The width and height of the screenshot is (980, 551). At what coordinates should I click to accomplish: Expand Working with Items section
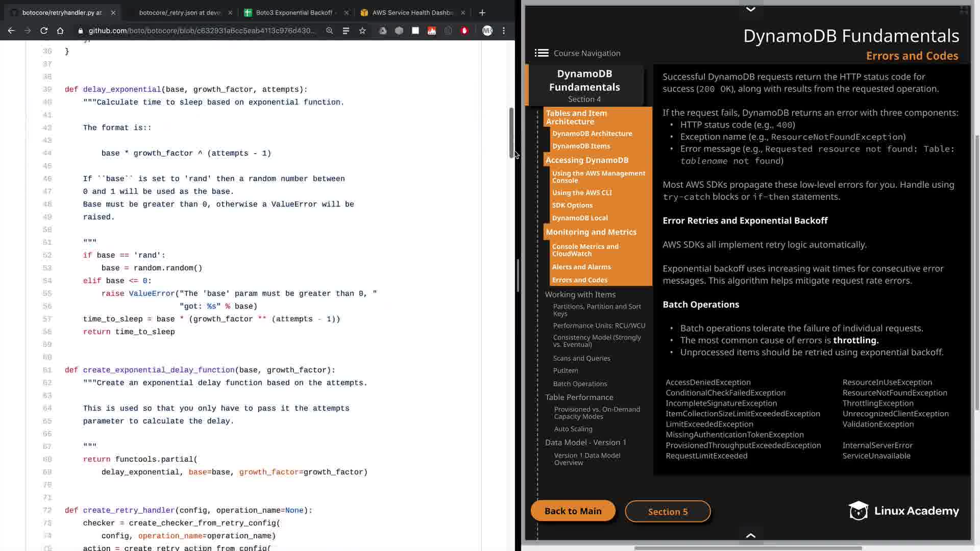(580, 294)
